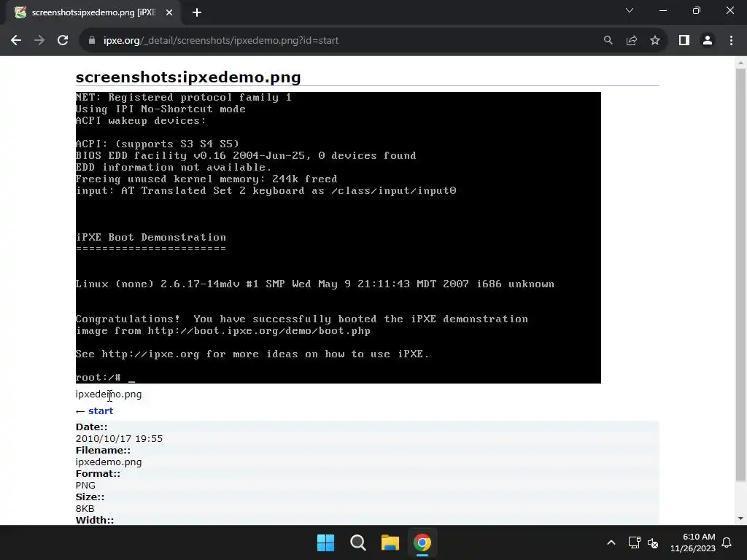Show hidden system tray icons
Viewport: 747px width, 560px height.
click(611, 542)
